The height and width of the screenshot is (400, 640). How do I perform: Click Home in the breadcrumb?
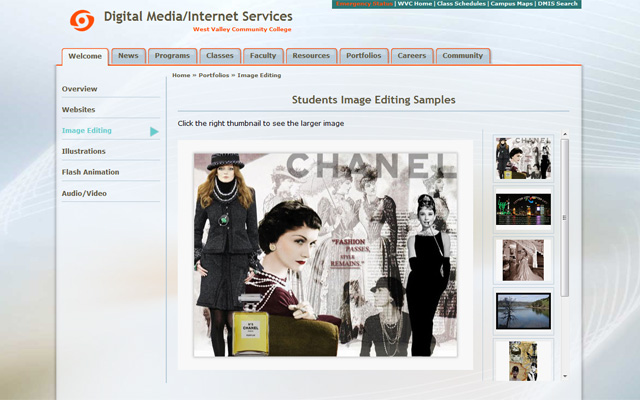(x=181, y=75)
